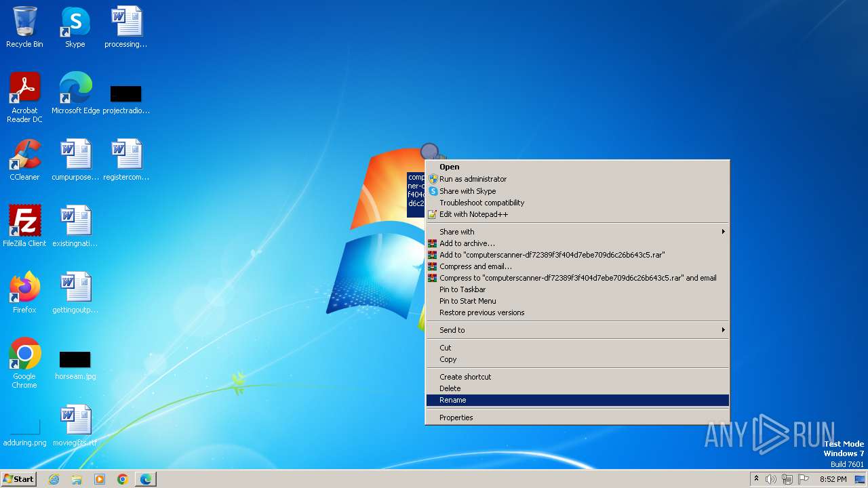Select the cumpurpose Word document

coord(75,160)
